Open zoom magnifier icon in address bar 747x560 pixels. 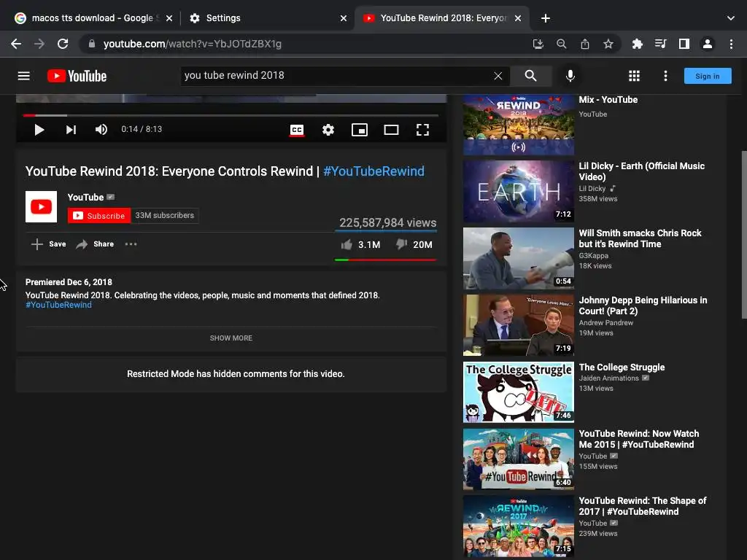click(x=561, y=44)
